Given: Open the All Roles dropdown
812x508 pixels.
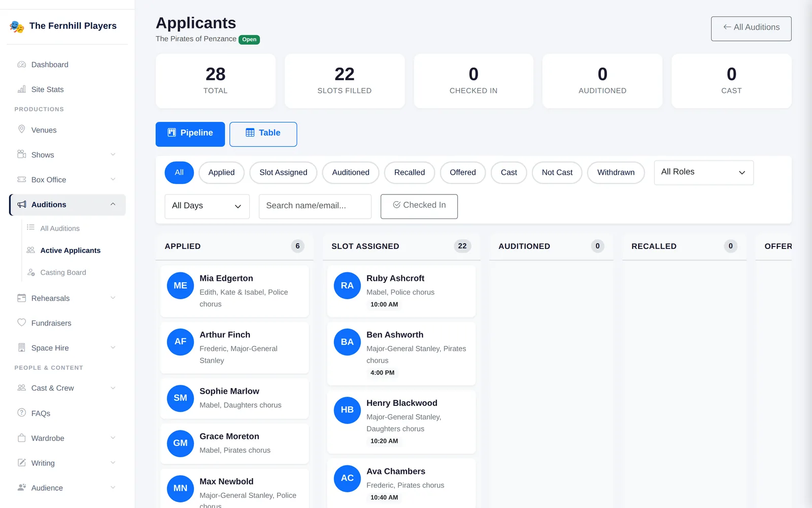Looking at the screenshot, I should 703,173.
